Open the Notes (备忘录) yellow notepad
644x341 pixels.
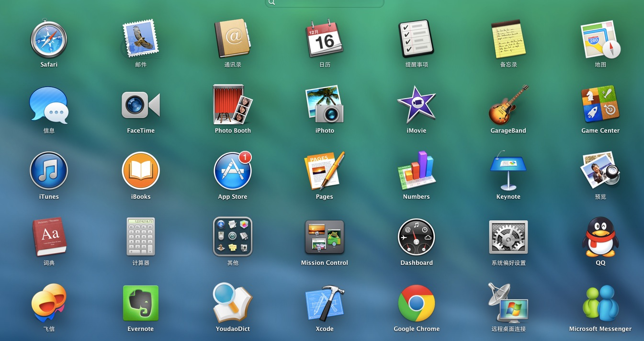(508, 39)
